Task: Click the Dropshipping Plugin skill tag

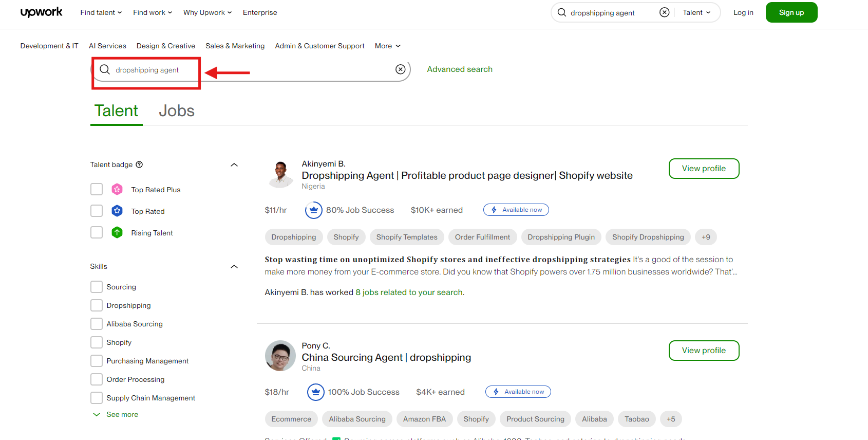Action: point(561,237)
